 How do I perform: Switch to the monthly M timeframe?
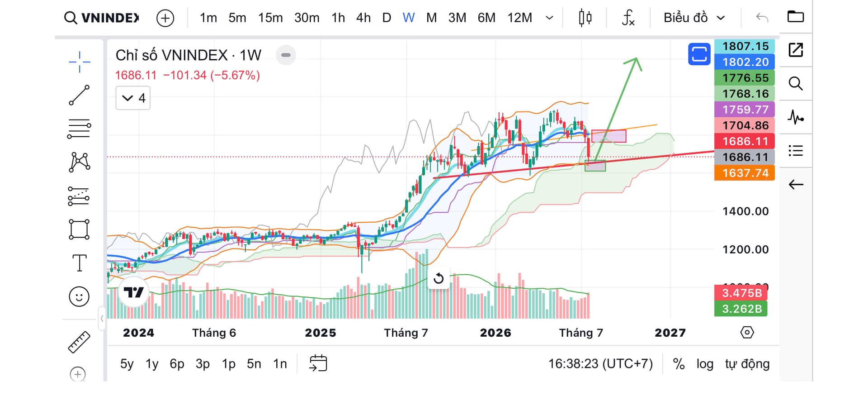[432, 18]
